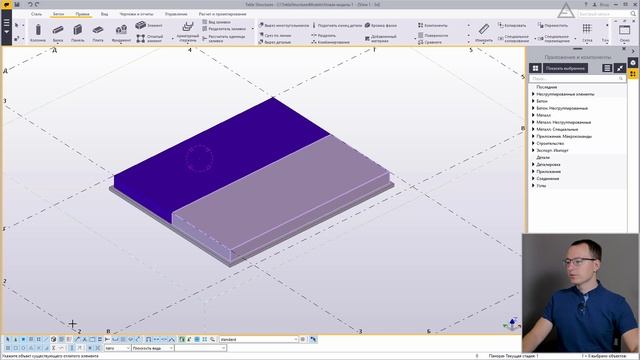
Task: Open the properties gear icon on side strip
Action: (x=633, y=63)
